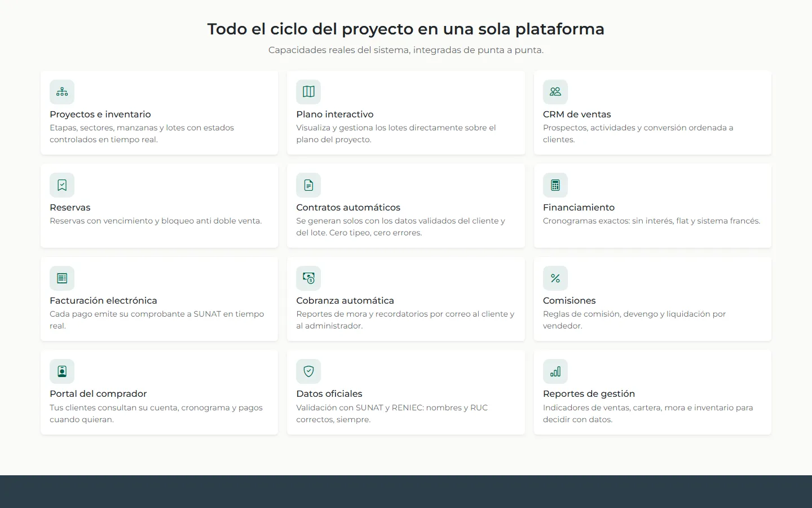Select the Plano interactivo map icon
The height and width of the screenshot is (508, 812).
(308, 92)
